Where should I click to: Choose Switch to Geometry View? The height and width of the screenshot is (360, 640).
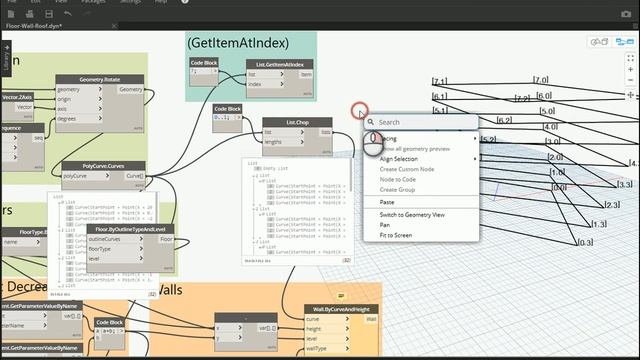tap(412, 215)
